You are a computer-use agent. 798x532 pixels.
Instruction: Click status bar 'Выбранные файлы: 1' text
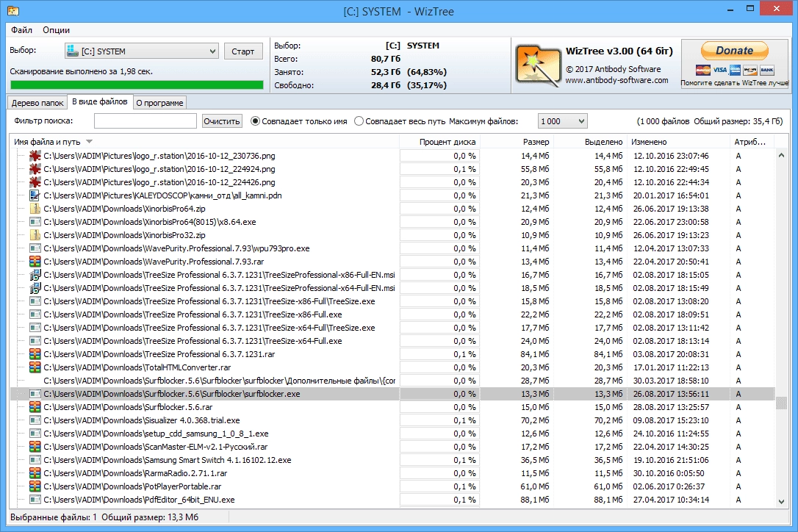click(54, 517)
